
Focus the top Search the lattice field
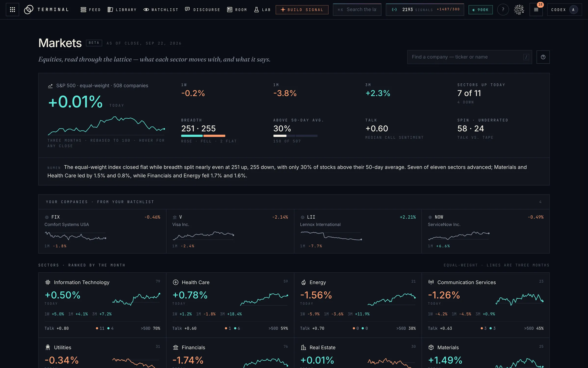[357, 10]
